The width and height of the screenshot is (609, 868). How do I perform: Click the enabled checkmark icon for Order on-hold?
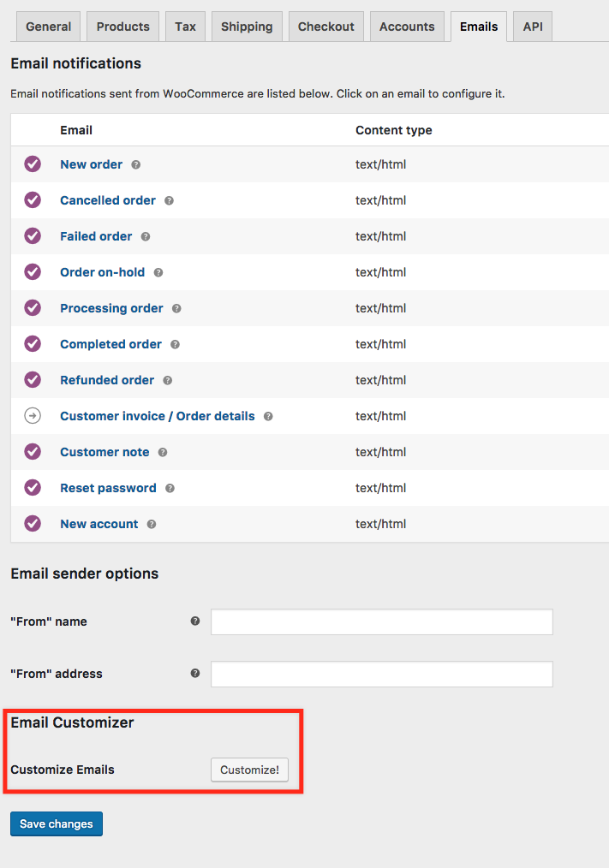tap(33, 272)
